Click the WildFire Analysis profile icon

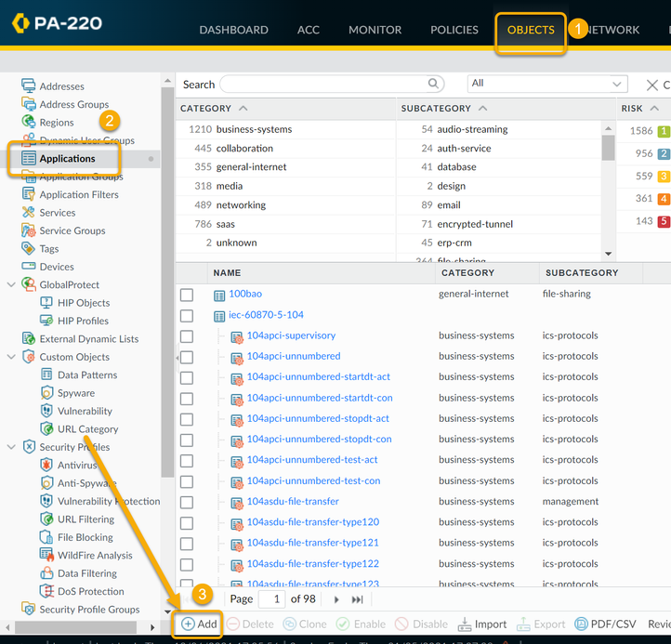click(48, 556)
